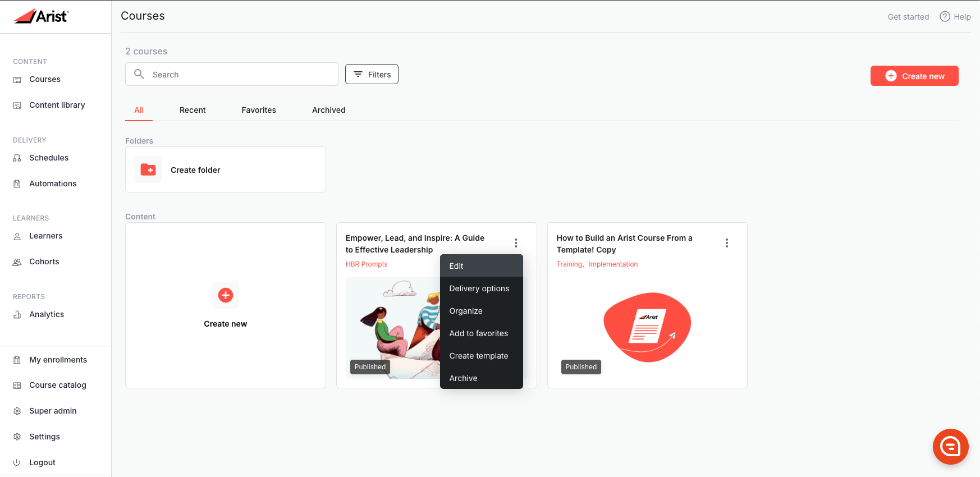Open Cohorts from the sidebar
980x477 pixels.
[44, 262]
